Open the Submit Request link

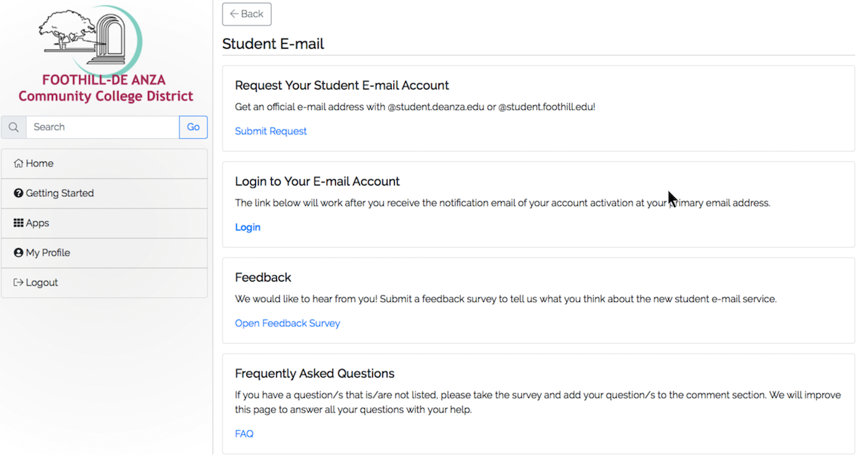click(270, 131)
